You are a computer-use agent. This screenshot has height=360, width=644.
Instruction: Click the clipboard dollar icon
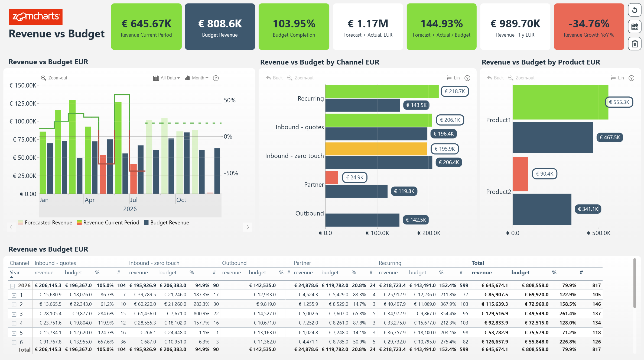click(635, 44)
